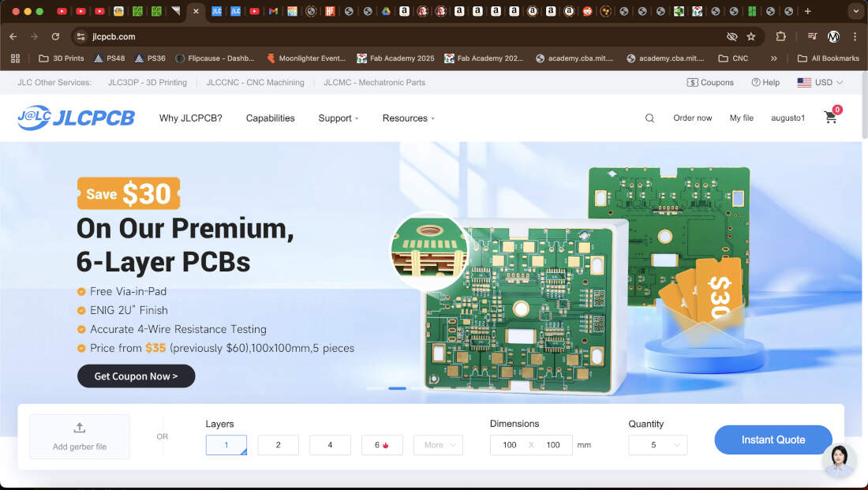Screen dimensions: 868x490
Task: Expand the More layers dropdown
Action: pos(438,445)
